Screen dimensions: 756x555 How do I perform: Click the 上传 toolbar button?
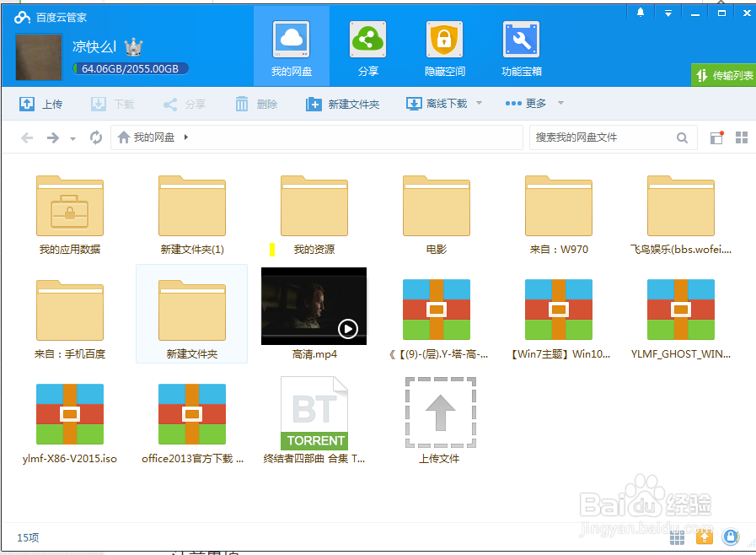(41, 104)
